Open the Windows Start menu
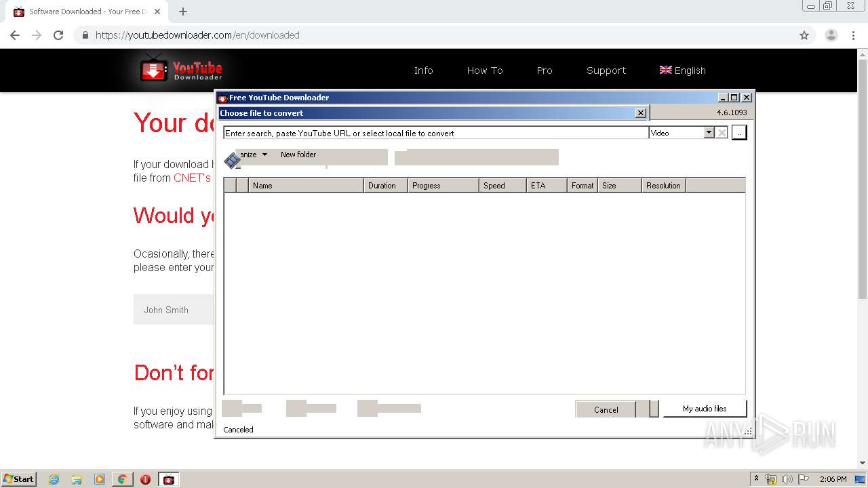Viewport: 868px width, 488px height. (x=19, y=479)
